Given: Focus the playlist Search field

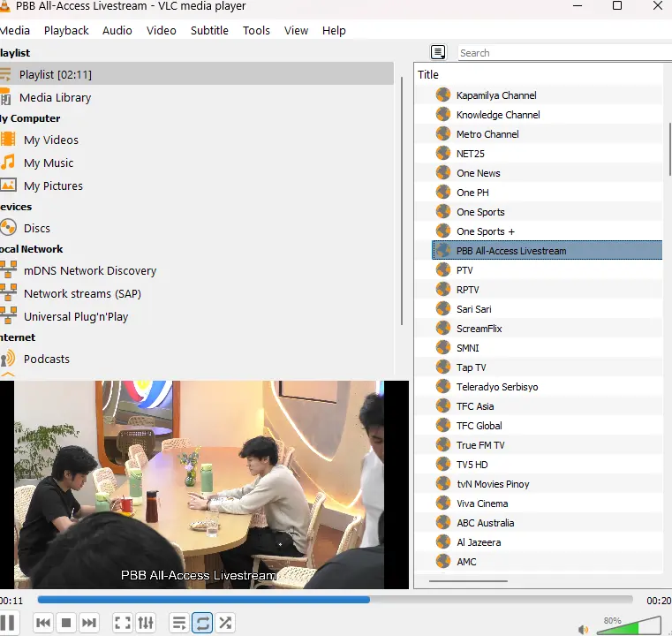Looking at the screenshot, I should pos(565,53).
